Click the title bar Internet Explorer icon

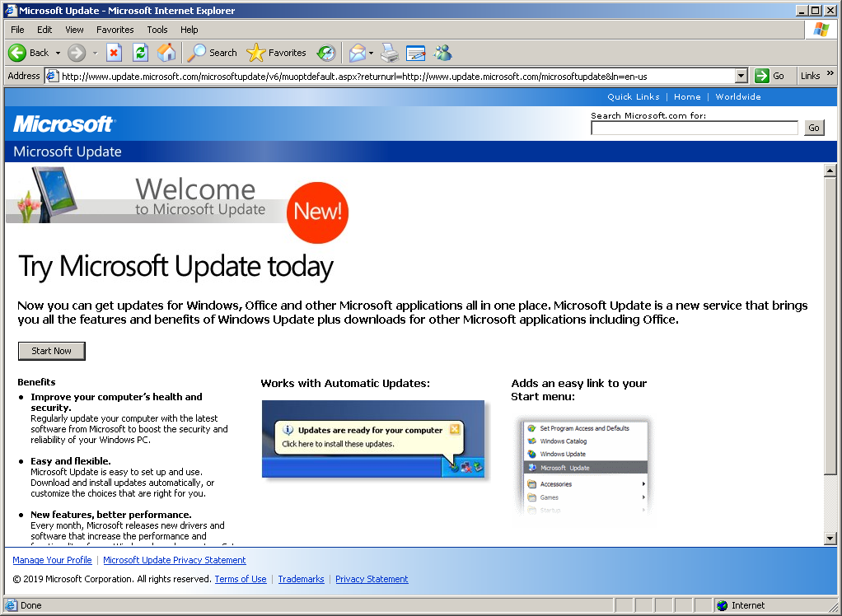[11, 10]
